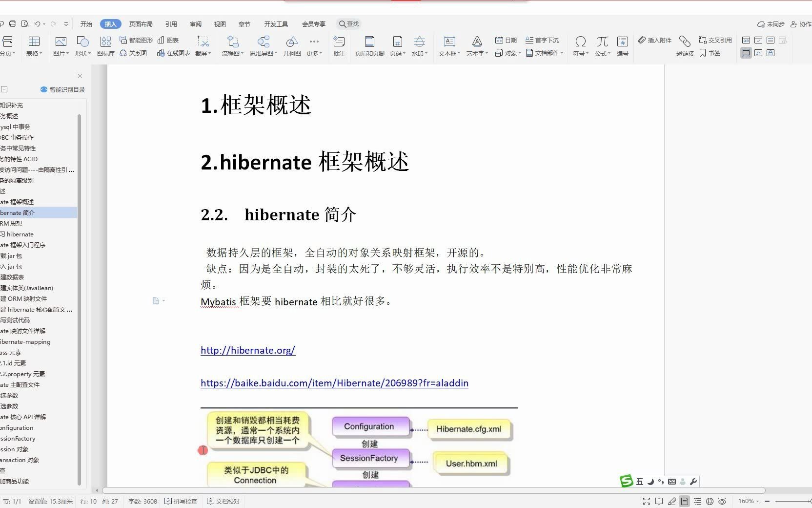Add a 书签 bookmark
Screen dimensions: 812x508
(710, 53)
